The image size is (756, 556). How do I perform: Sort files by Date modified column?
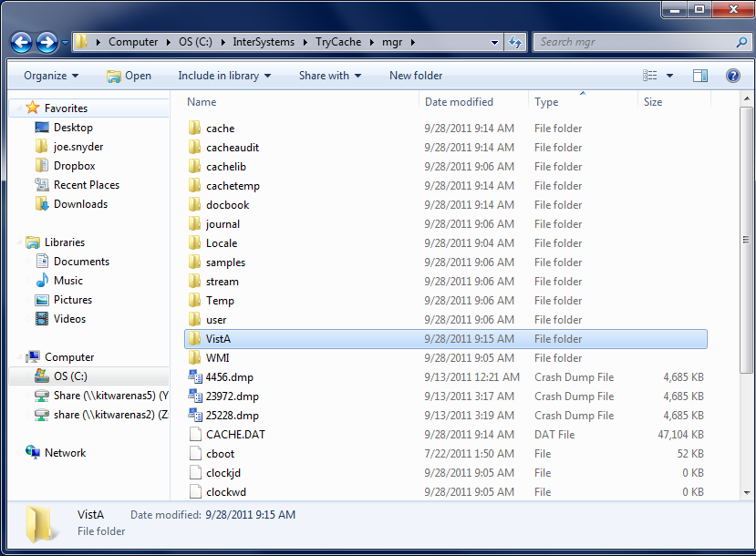459,102
